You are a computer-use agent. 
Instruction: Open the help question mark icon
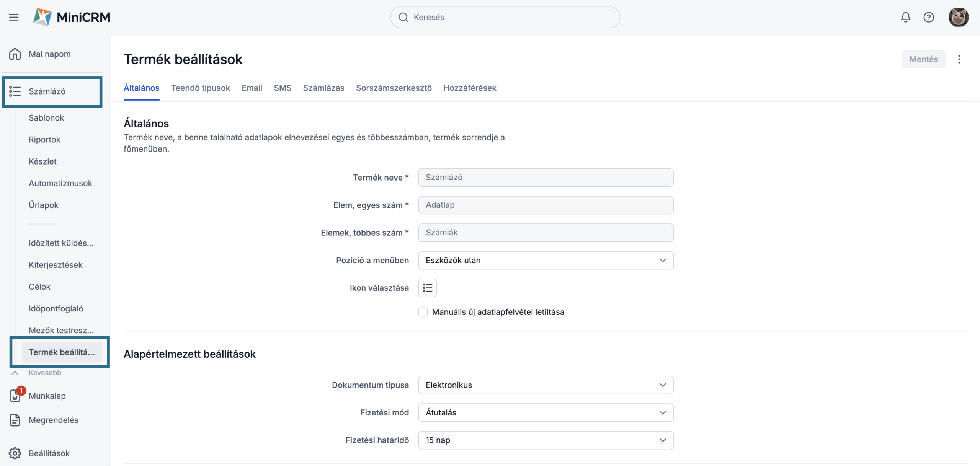(928, 17)
